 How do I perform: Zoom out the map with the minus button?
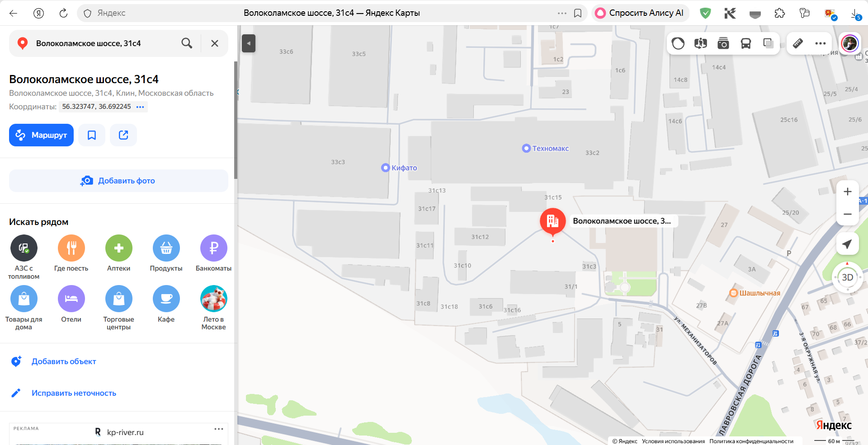point(848,214)
